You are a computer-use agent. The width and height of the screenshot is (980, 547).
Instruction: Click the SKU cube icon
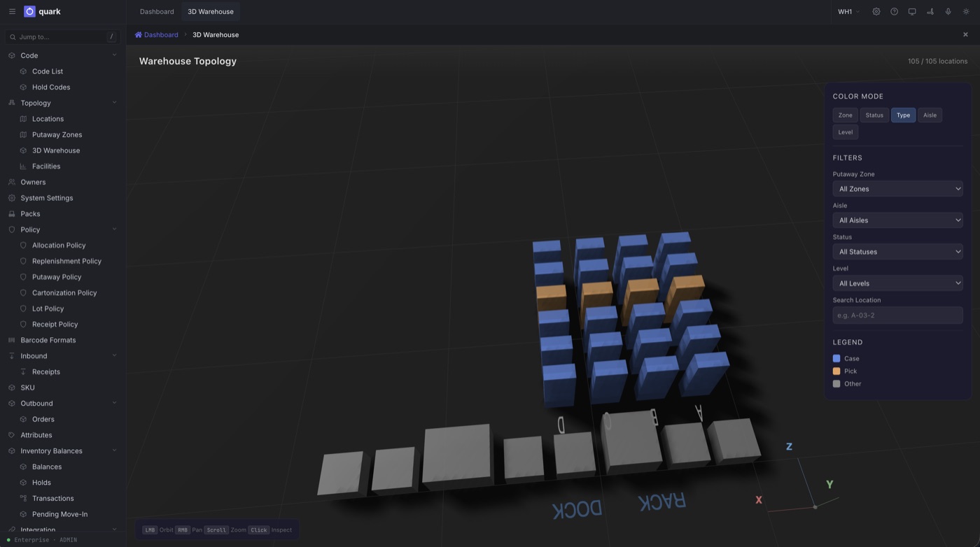pyautogui.click(x=11, y=388)
